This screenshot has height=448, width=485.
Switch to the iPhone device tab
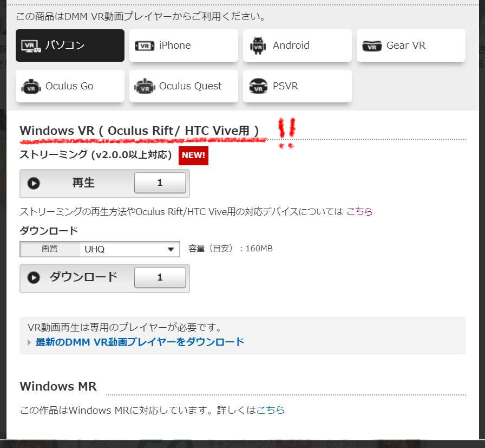[x=183, y=46]
